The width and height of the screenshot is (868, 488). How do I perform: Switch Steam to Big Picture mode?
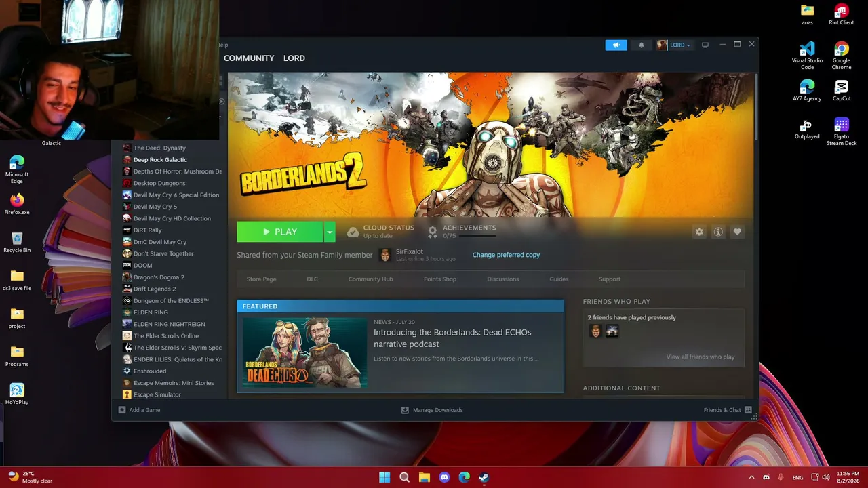[x=705, y=45]
